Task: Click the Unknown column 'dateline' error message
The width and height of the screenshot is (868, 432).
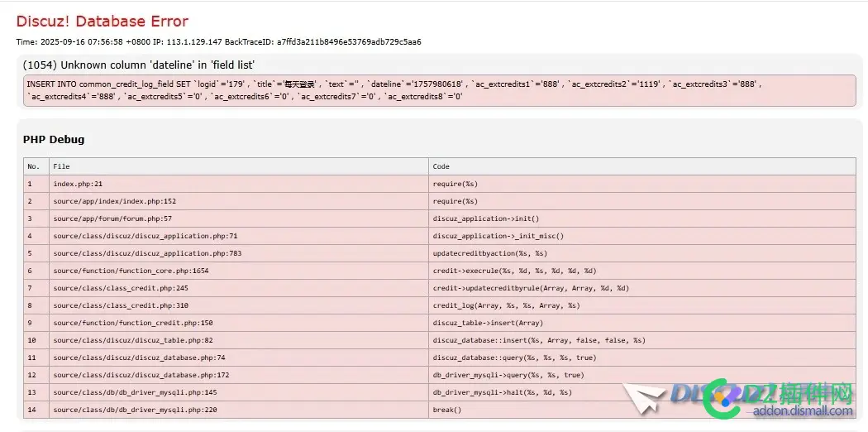Action: (138, 65)
